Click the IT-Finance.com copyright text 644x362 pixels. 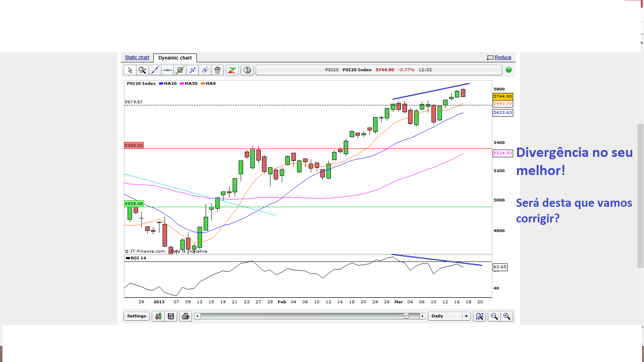pos(145,251)
